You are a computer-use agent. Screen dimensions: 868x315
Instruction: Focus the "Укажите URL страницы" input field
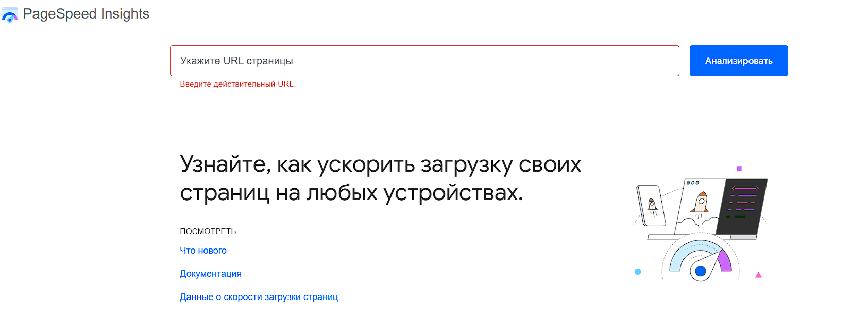pos(424,61)
